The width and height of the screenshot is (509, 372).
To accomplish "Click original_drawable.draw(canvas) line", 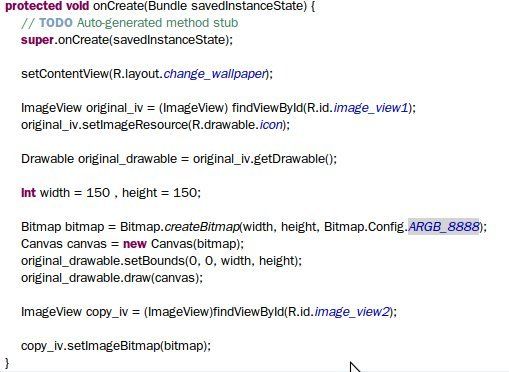I will coord(112,278).
